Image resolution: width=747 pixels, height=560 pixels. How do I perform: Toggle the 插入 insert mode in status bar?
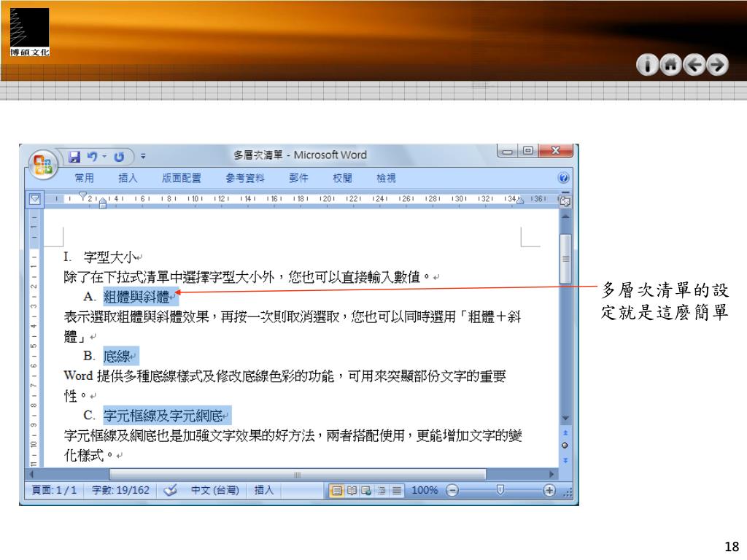coord(264,490)
